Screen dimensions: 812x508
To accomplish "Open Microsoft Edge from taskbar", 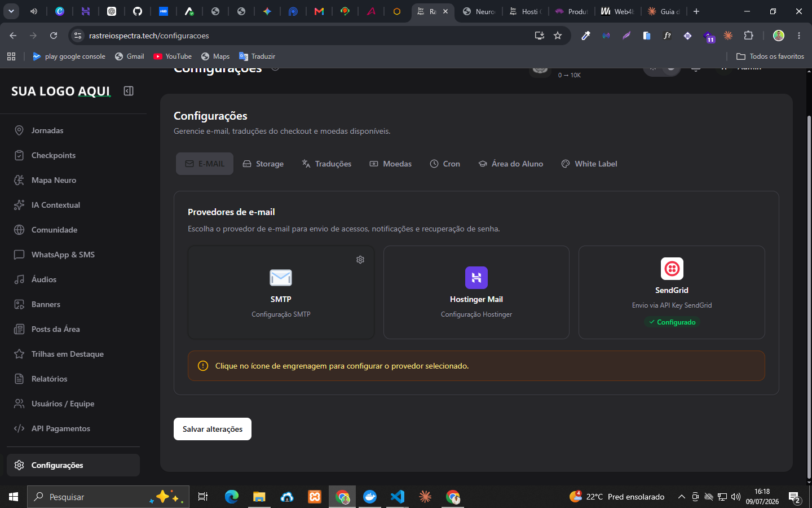I will coord(232,497).
